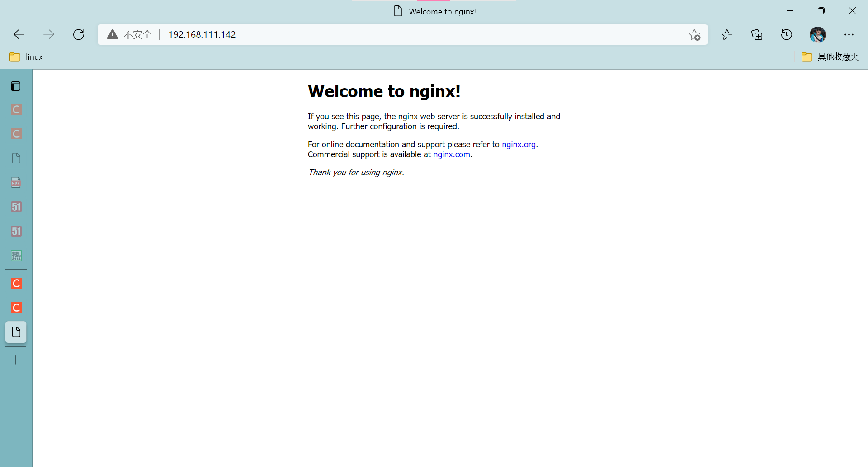Click the "Welcome to nginx!" window title text
868x467 pixels.
(442, 11)
